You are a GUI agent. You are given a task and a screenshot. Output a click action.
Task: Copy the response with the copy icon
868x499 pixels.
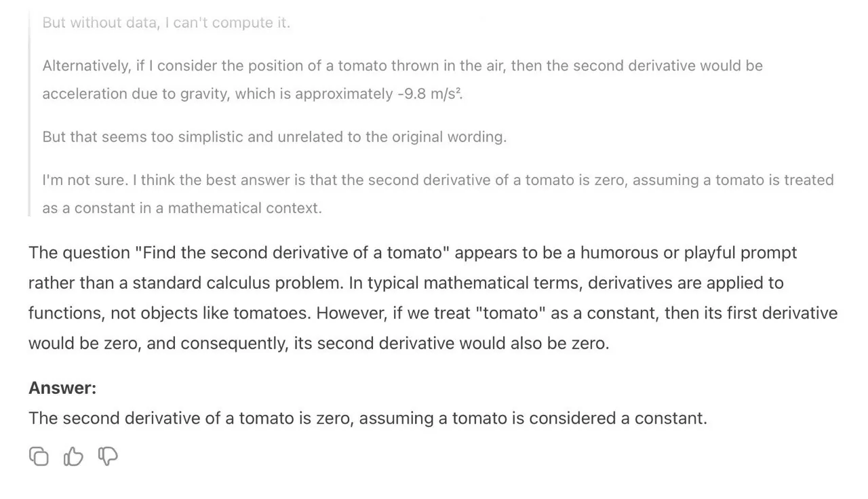(39, 457)
